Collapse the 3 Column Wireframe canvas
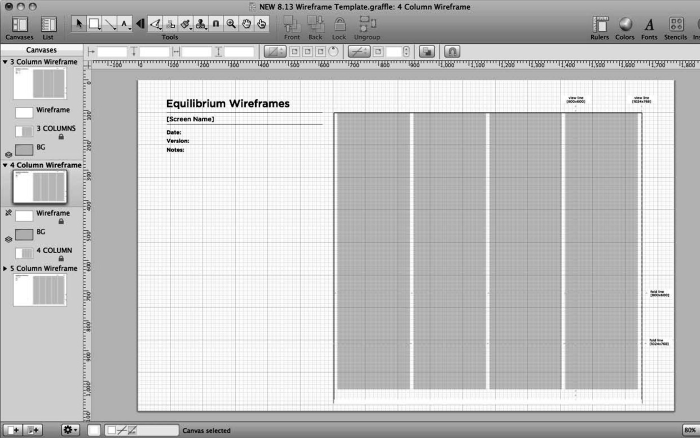 click(x=5, y=62)
